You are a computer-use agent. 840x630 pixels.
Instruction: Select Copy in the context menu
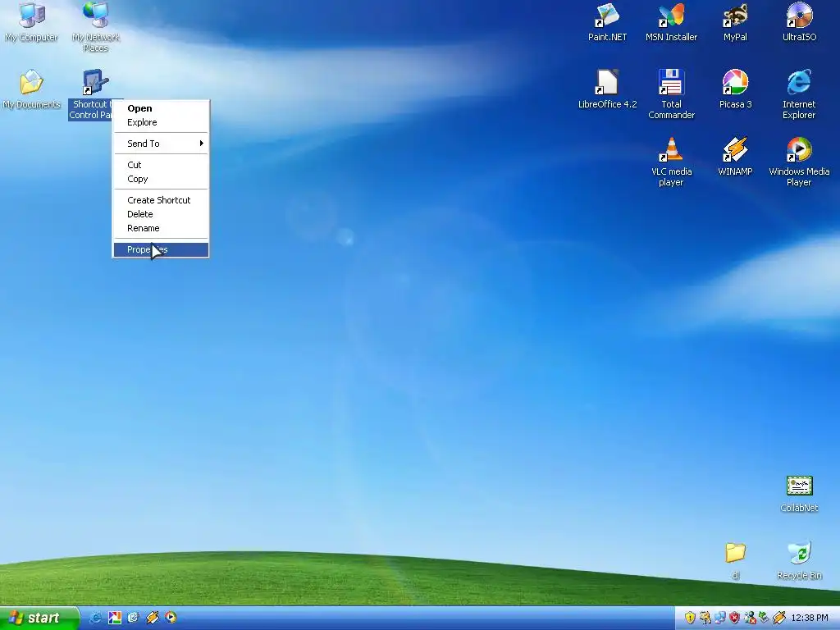pyautogui.click(x=161, y=179)
